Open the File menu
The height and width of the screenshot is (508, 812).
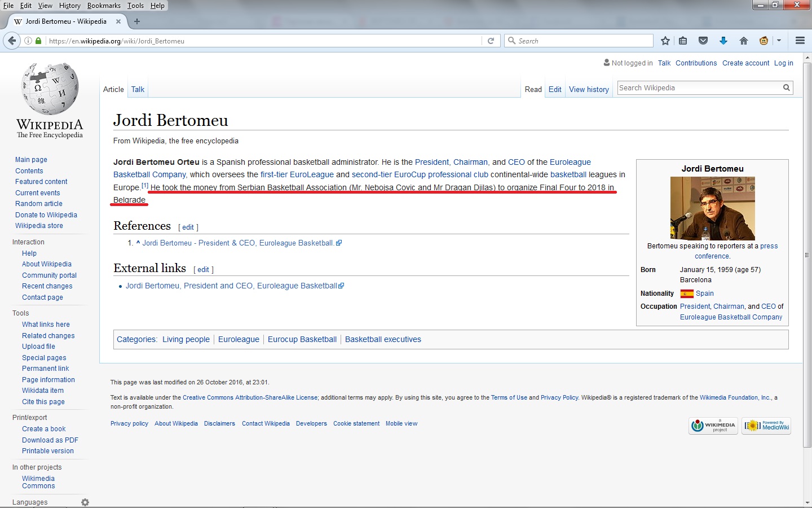[x=8, y=6]
